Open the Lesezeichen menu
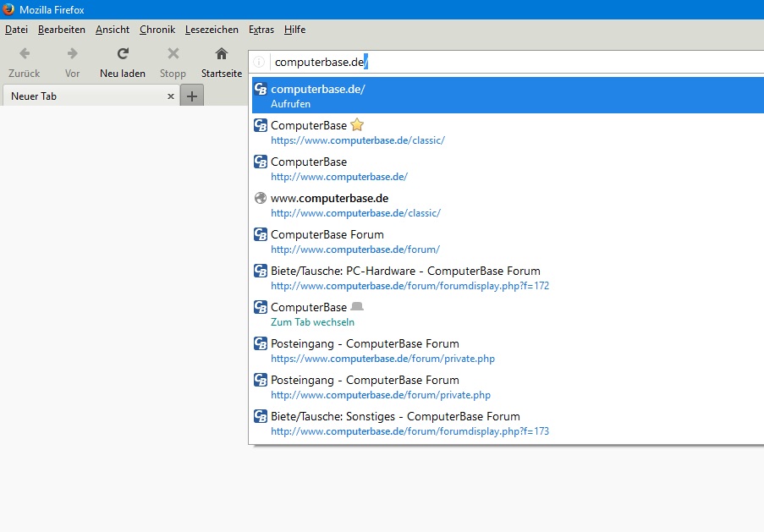 212,30
